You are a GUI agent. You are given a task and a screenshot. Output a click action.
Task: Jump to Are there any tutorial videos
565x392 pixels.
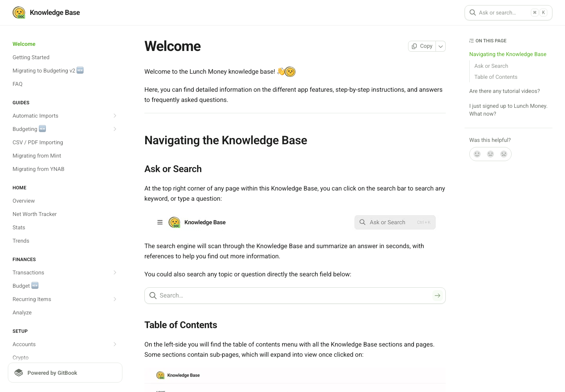click(505, 91)
